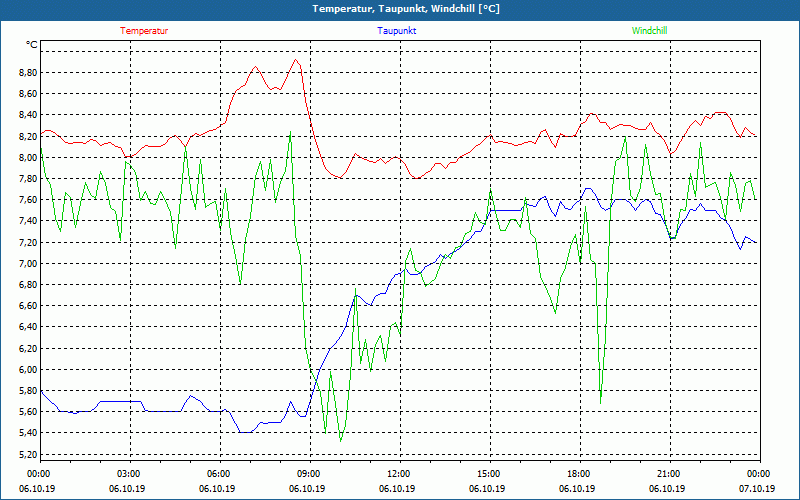Click the 6,40 y-axis value

[28, 327]
